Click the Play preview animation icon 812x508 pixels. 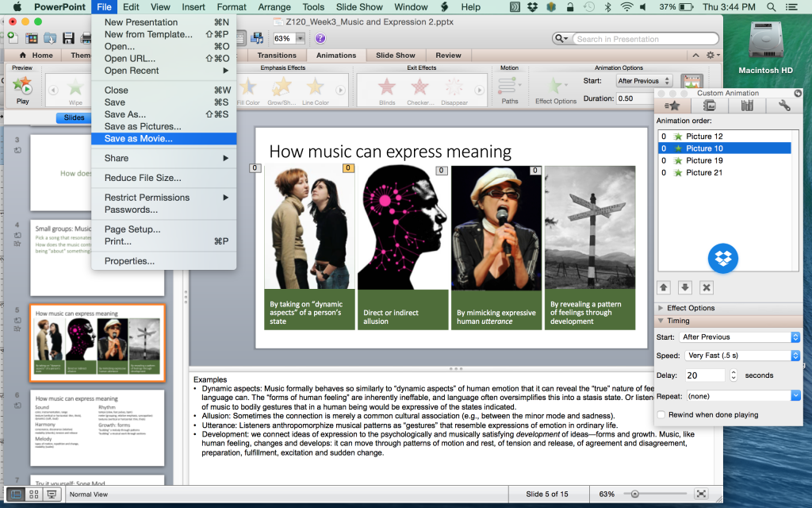[22, 86]
